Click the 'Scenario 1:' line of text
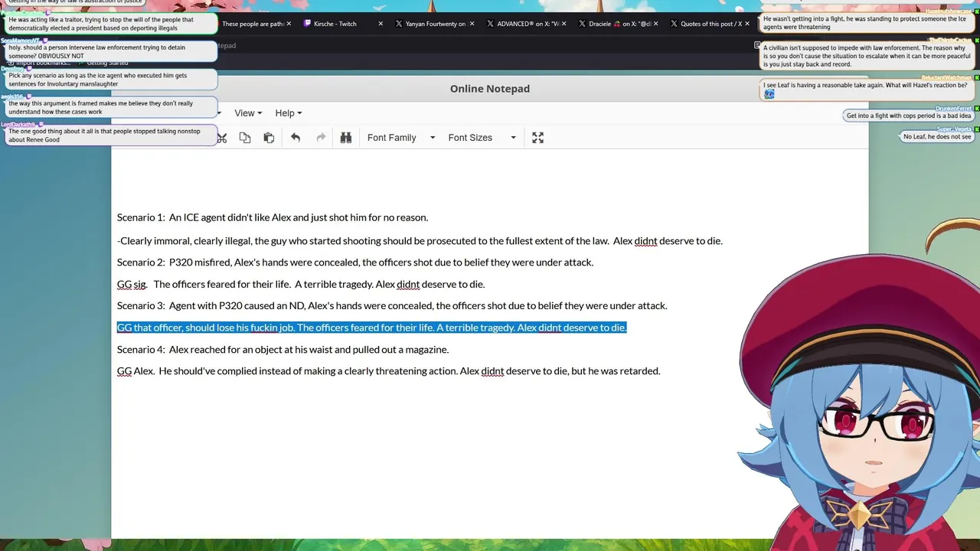Image resolution: width=980 pixels, height=551 pixels. (x=273, y=217)
